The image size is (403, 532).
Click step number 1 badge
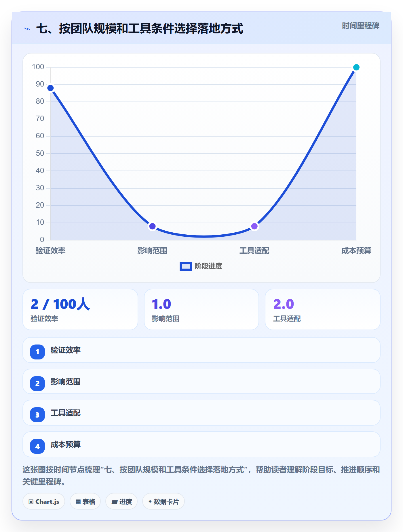(37, 352)
